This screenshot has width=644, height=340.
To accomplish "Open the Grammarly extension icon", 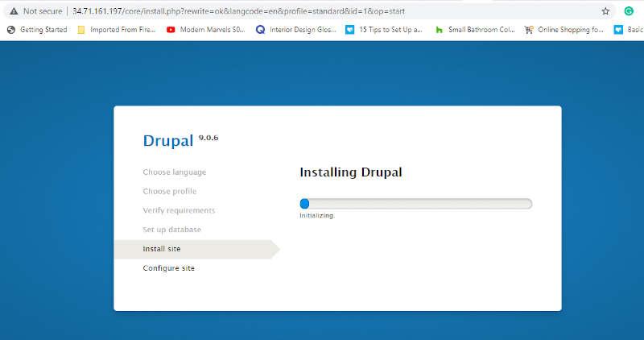I will 629,11.
